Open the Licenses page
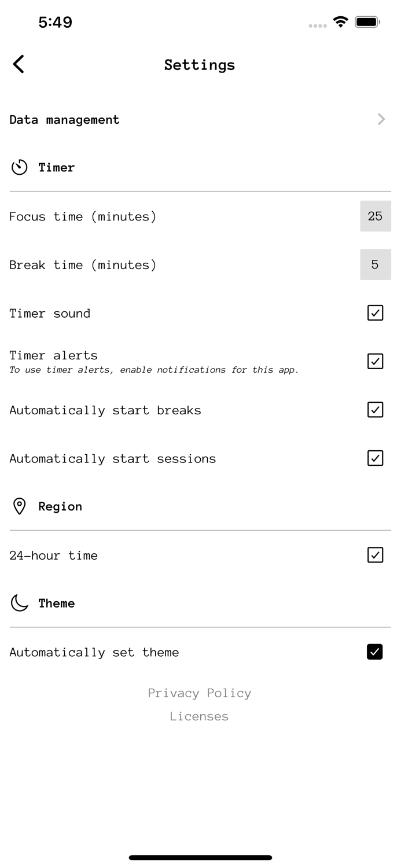The height and width of the screenshot is (868, 401). [200, 716]
